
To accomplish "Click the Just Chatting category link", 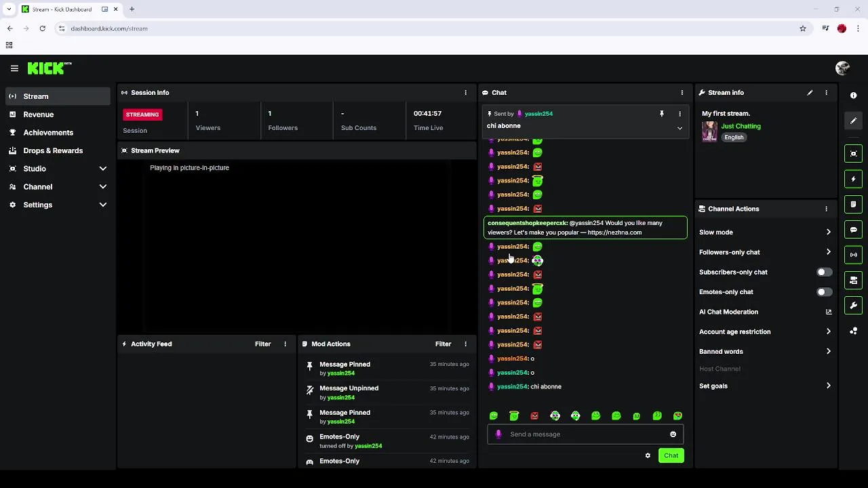I will click(741, 126).
